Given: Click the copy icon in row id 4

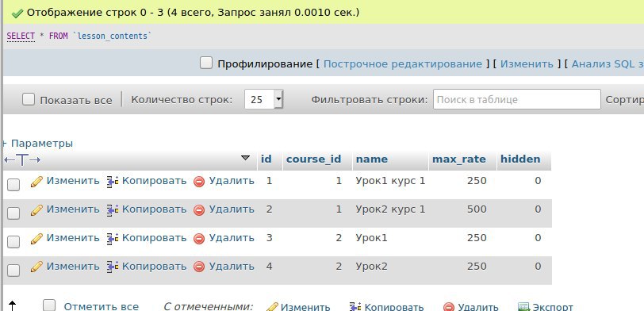Looking at the screenshot, I should pyautogui.click(x=113, y=267).
